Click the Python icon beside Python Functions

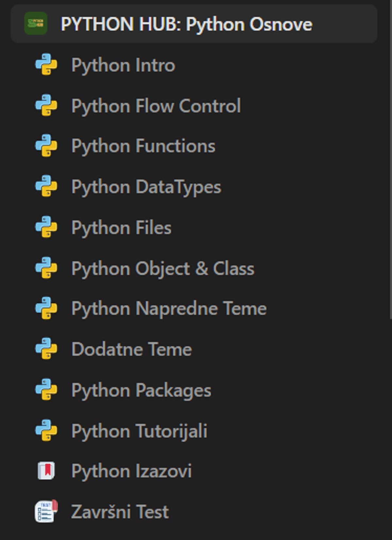(x=46, y=145)
